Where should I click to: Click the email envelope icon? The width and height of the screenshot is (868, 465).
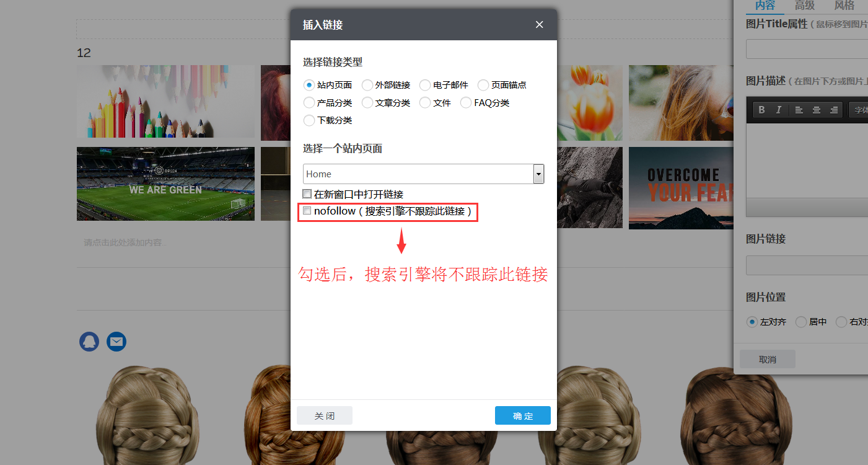116,341
